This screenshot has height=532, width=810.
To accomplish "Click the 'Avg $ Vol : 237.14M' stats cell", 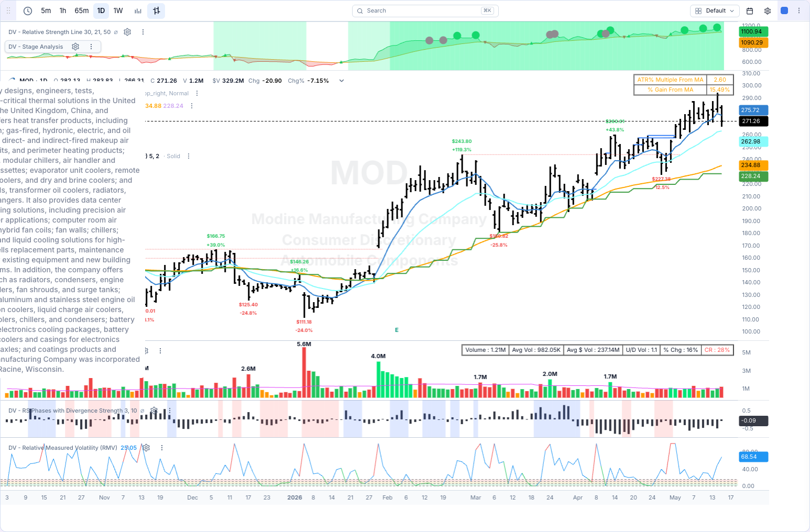I will [593, 350].
